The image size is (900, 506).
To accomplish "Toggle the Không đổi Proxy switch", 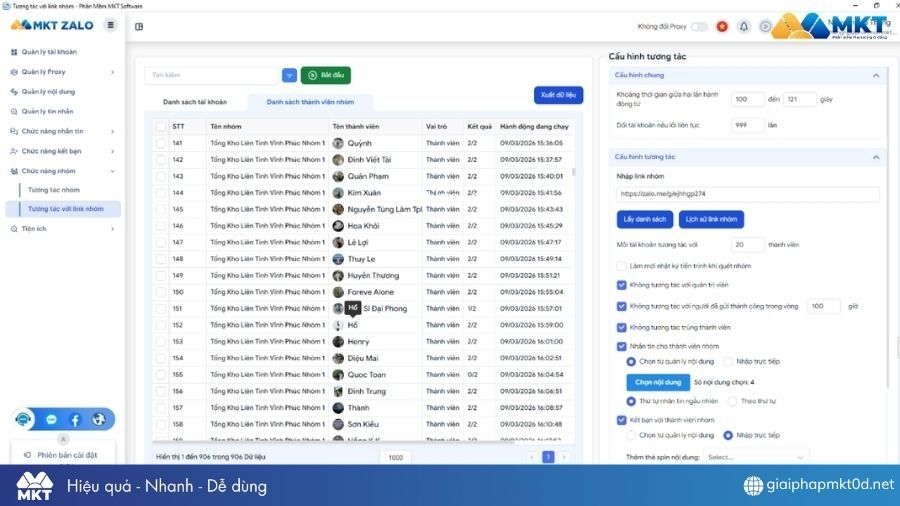I will tap(699, 26).
